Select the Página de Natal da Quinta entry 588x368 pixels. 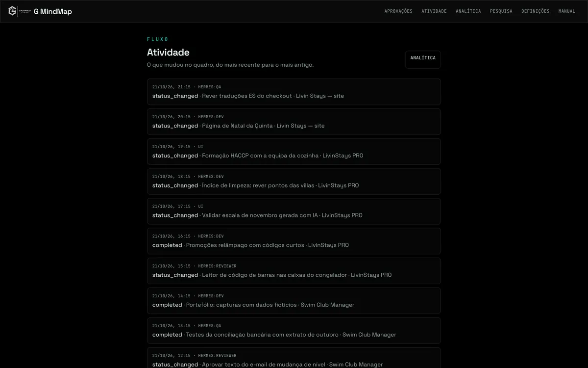coord(294,122)
